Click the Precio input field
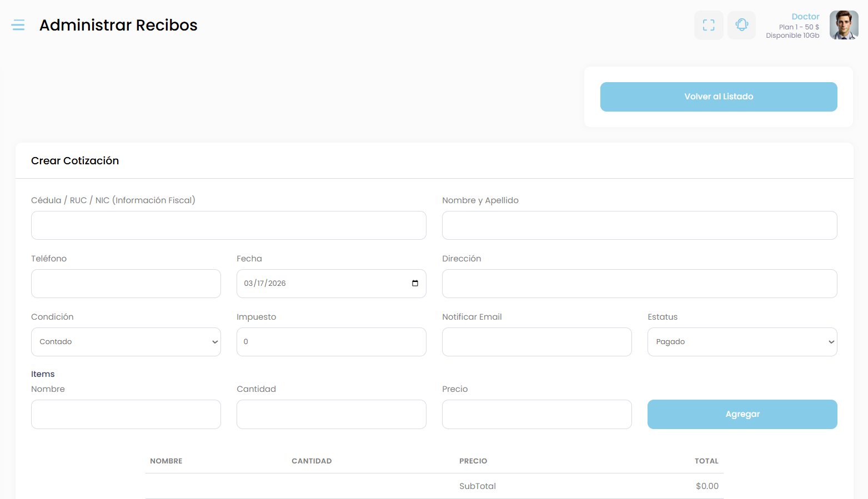Image resolution: width=868 pixels, height=499 pixels. (536, 415)
